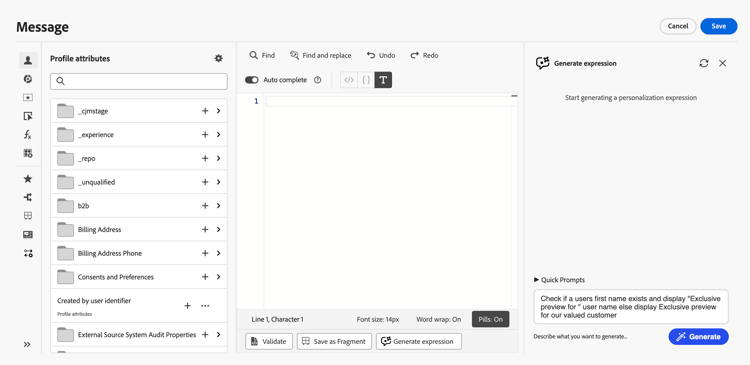The height and width of the screenshot is (365, 750).
Task: Expand the Billing Address Phone chevron
Action: click(x=219, y=253)
